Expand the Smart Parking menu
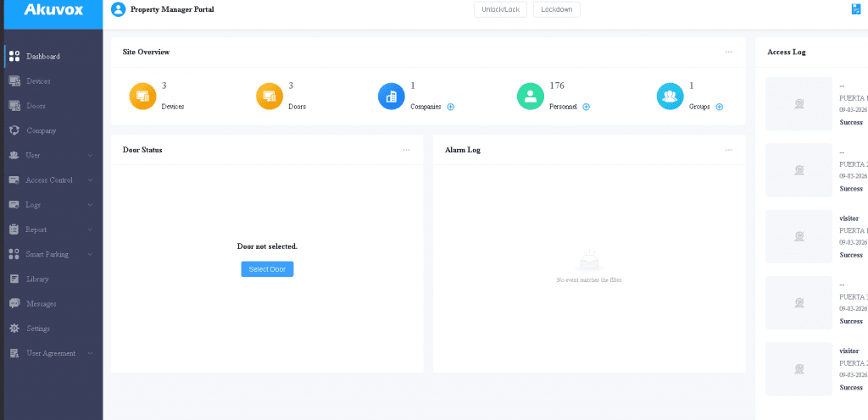 point(51,254)
